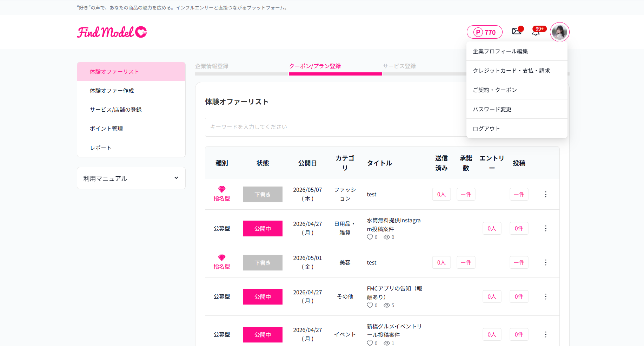Screen dimensions: 644x346
Task: Click 公募型 label in 水筒無料提供 row
Action: tap(222, 228)
